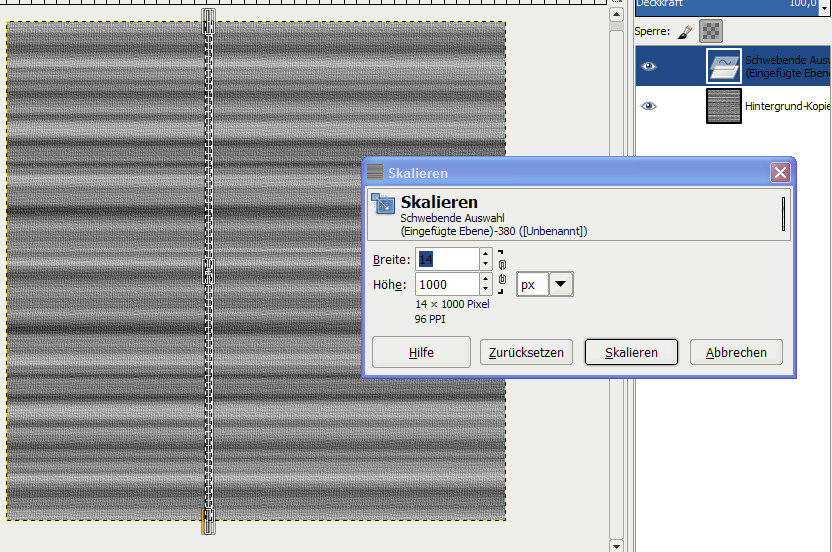Click the Abbrechen button
This screenshot has width=832, height=552.
(736, 352)
